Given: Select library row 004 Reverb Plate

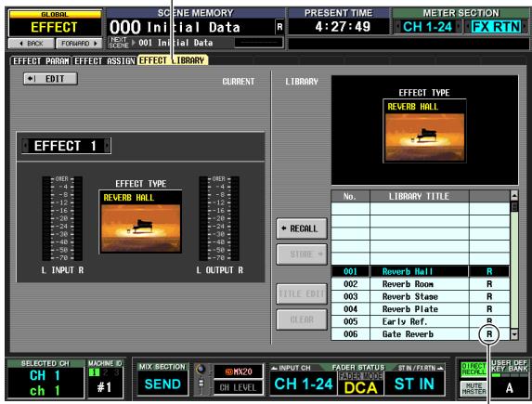Looking at the screenshot, I should click(421, 309).
